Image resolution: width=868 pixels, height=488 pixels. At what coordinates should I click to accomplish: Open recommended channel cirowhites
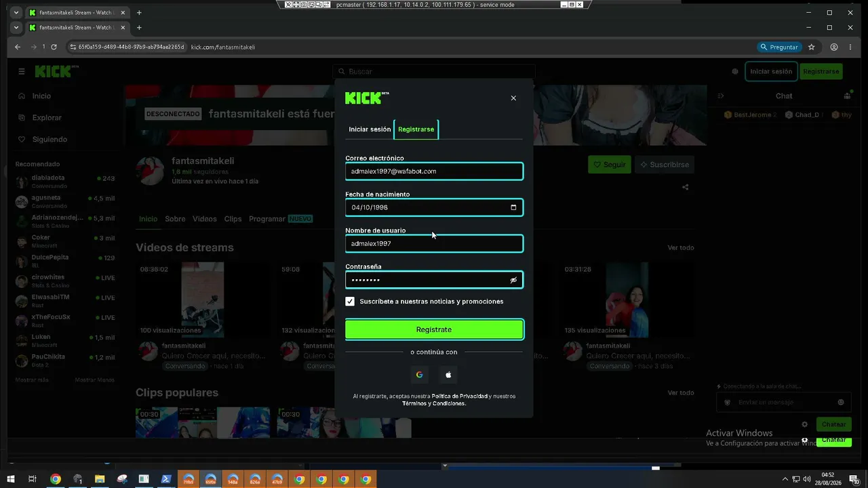click(65, 281)
